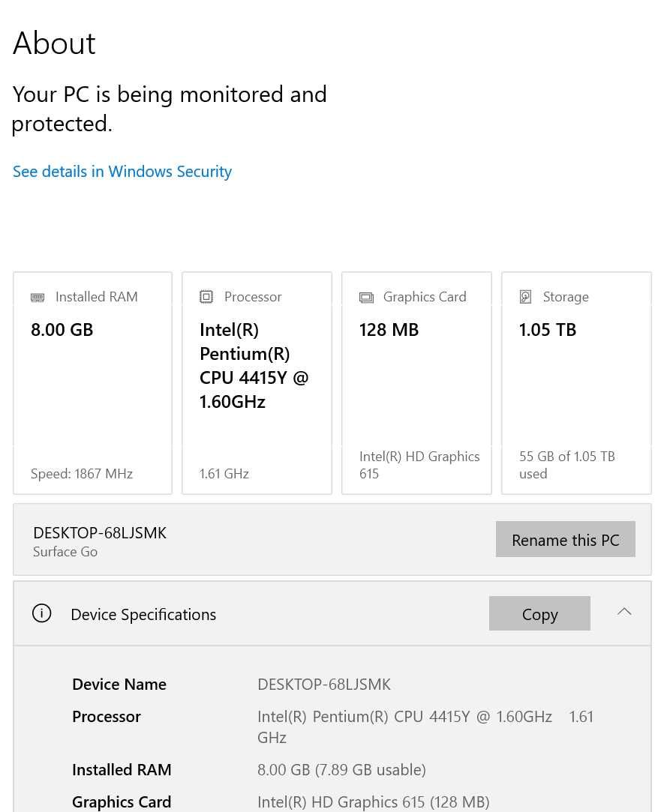This screenshot has height=812, width=655.
Task: Click the Intel HD Graphics 615 specification value
Action: (x=373, y=802)
